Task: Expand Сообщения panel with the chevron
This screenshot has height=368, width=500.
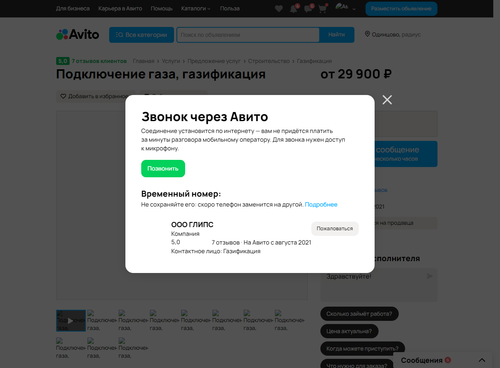Action: [482, 360]
